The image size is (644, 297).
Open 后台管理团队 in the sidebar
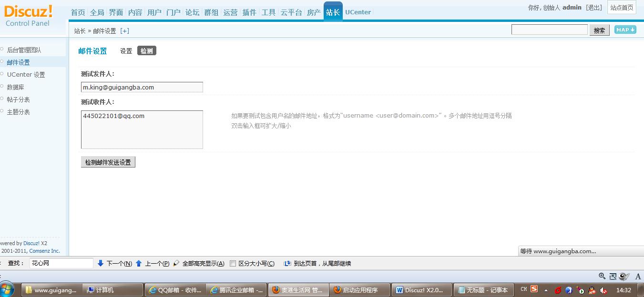click(24, 50)
